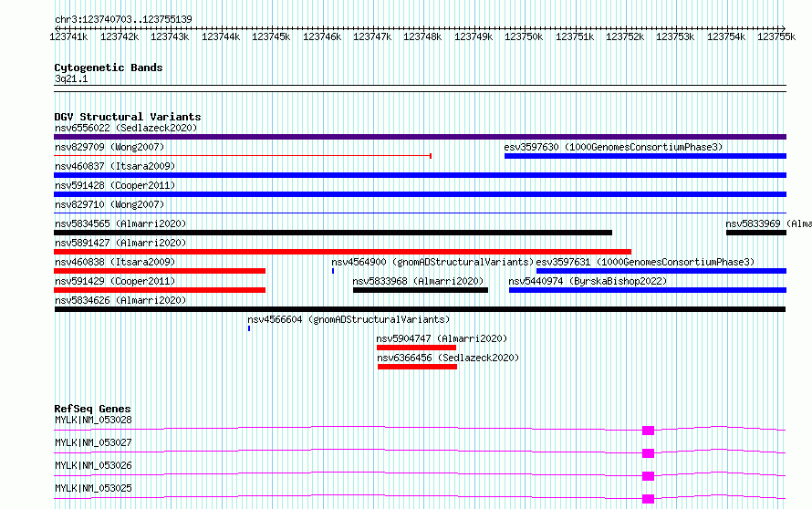Open esv3597631 (1000GenomesConsortiumPhase3) label
812x509 pixels.
pyautogui.click(x=645, y=262)
